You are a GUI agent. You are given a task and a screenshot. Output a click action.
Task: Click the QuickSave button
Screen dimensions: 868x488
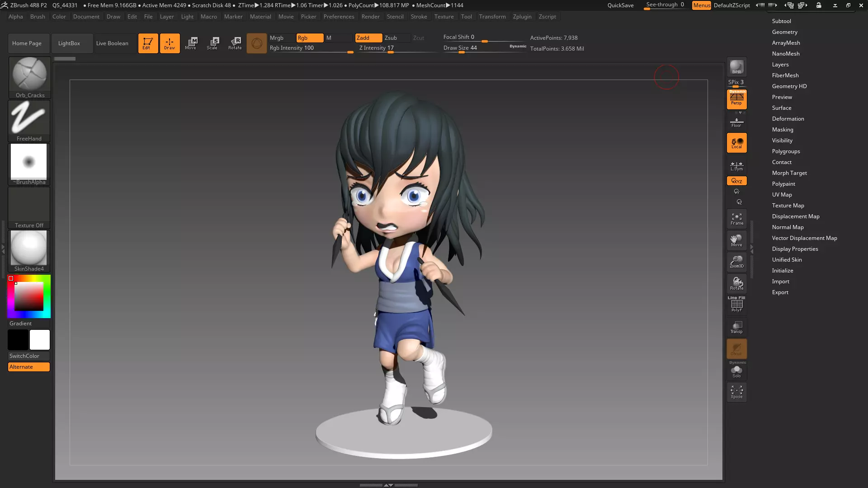point(620,5)
